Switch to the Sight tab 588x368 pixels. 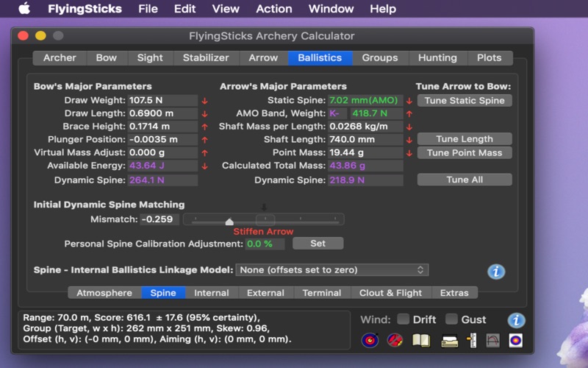pos(150,58)
